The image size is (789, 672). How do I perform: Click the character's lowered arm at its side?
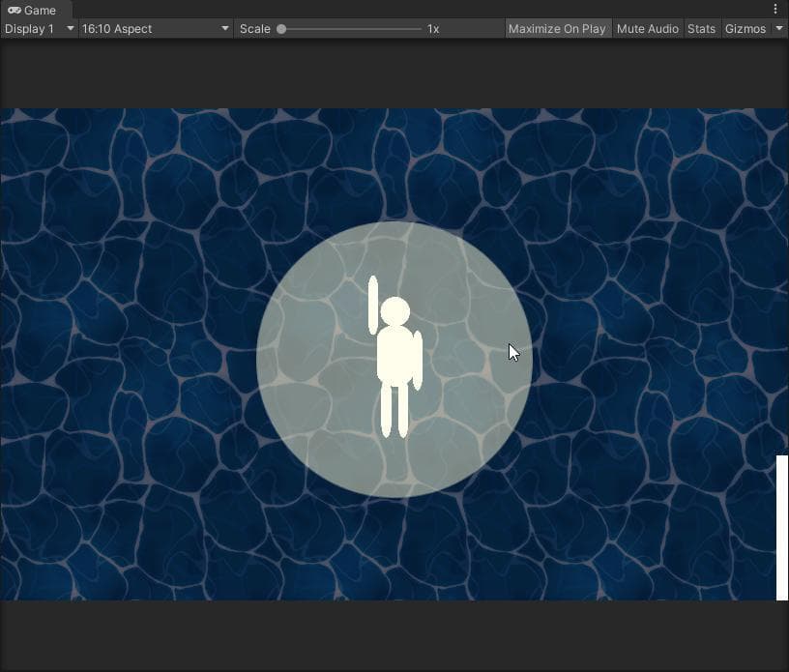[418, 361]
